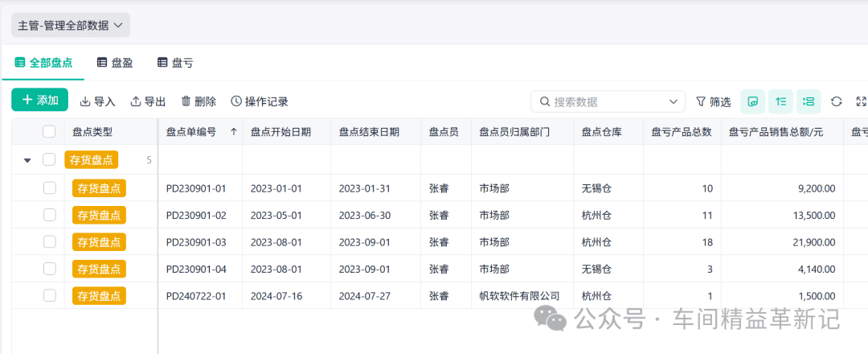The width and height of the screenshot is (868, 354).
Task: Click 张睿 in row PD230901-03
Action: [439, 242]
